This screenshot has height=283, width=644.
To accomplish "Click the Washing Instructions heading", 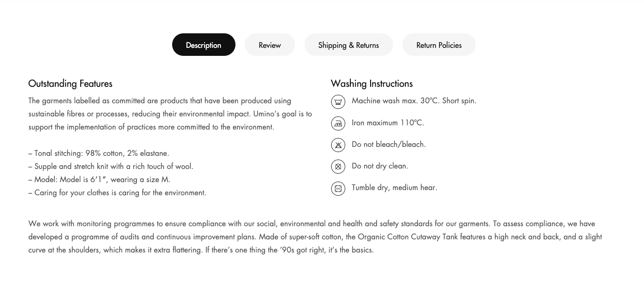I will pos(371,84).
